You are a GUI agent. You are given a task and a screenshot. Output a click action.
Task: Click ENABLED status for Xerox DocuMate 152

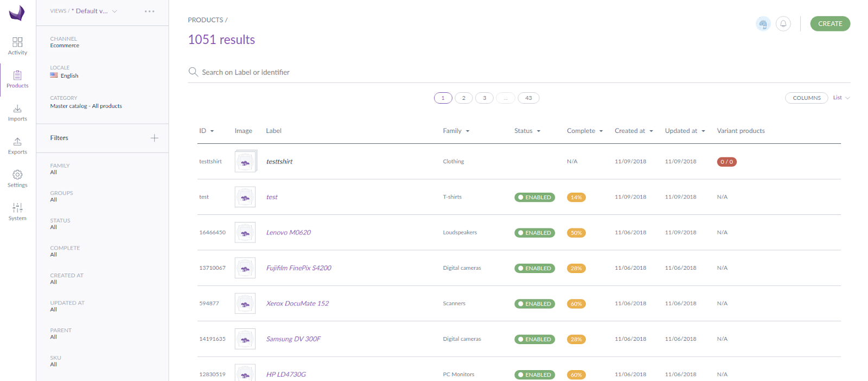pyautogui.click(x=535, y=304)
